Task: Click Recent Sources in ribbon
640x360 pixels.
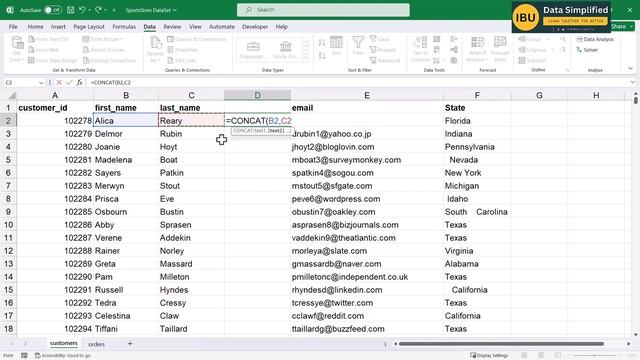Action: point(104,50)
